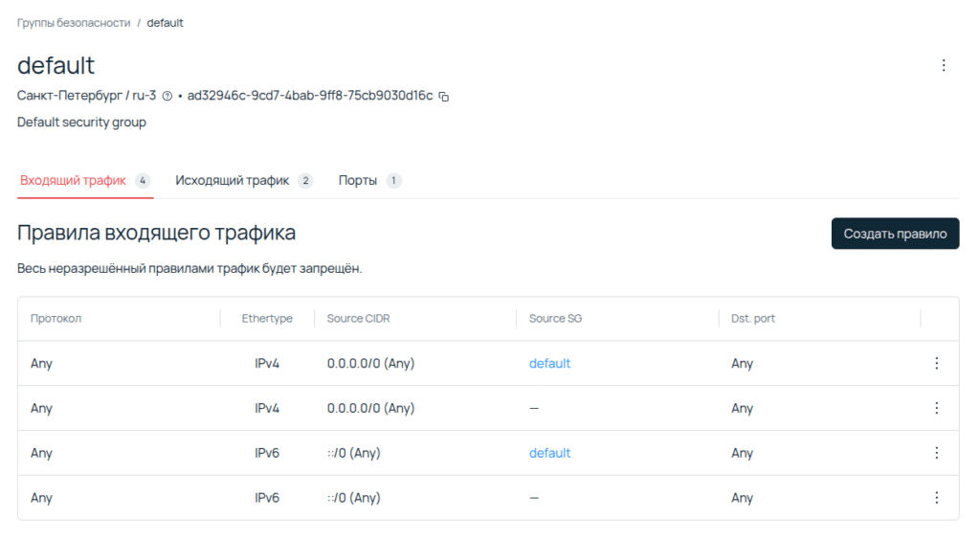Switch to the Входящий трафик tab
The image size is (980, 540).
(x=74, y=181)
